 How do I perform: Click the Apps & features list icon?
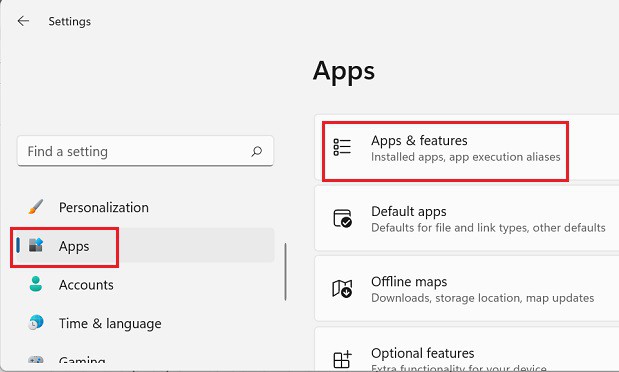point(342,147)
